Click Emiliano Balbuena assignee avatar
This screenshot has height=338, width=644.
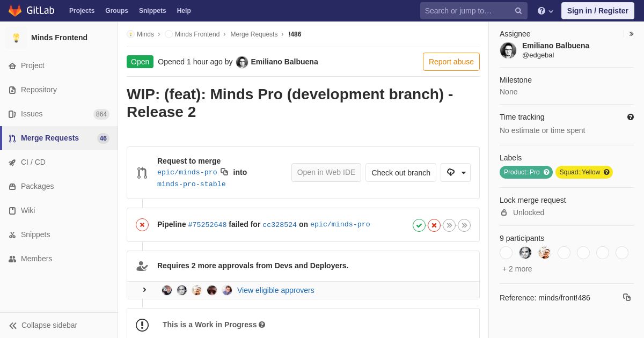(508, 50)
